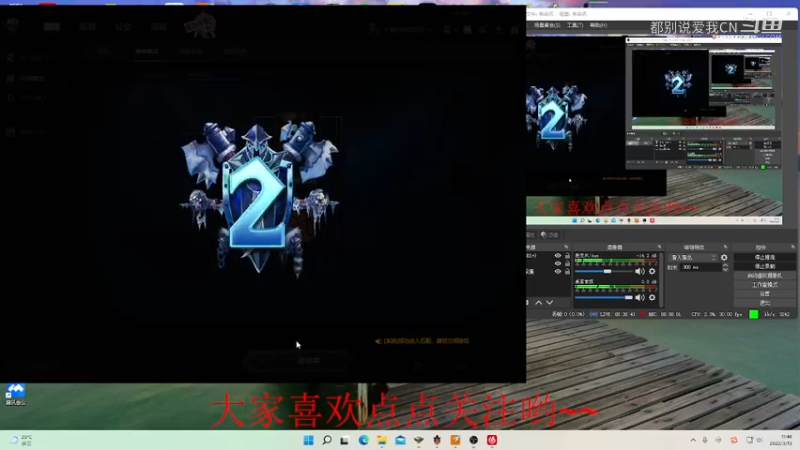Show hidden system tray icons chevron

(x=693, y=440)
